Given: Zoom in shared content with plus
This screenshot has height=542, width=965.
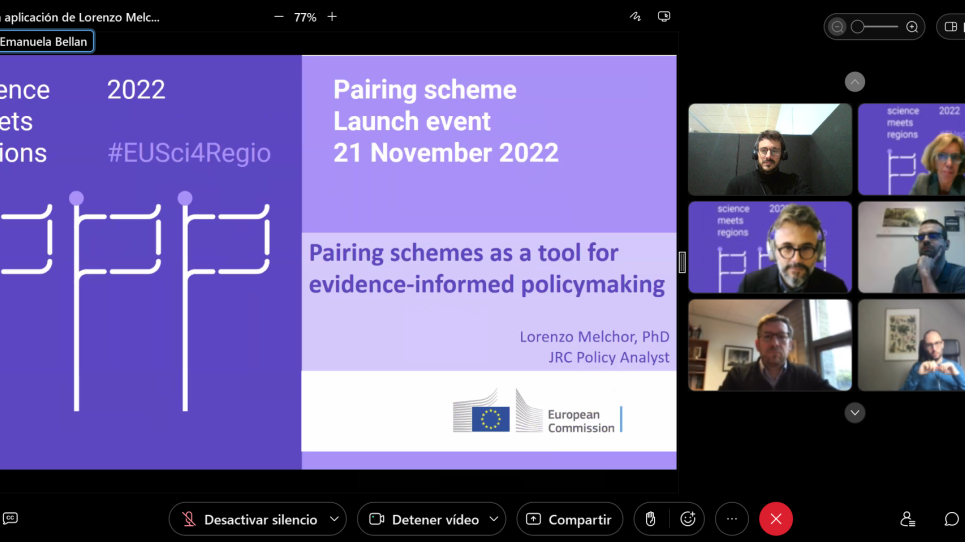Looking at the screenshot, I should [x=332, y=17].
